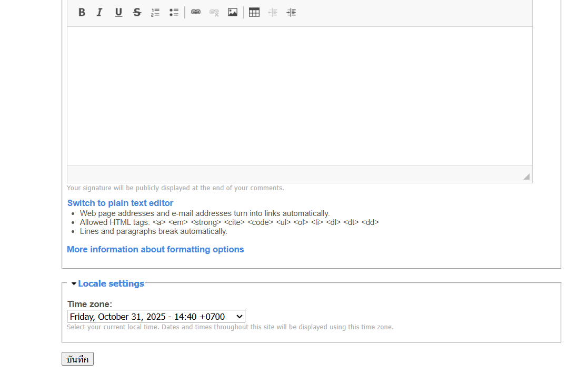This screenshot has width=588, height=373.
Task: Insert a numbered list
Action: (155, 12)
